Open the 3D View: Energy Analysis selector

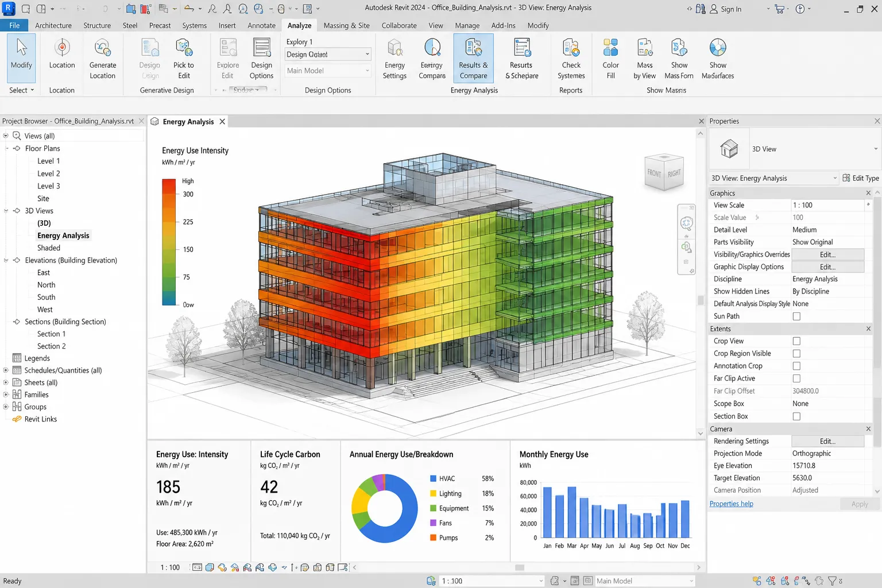coord(774,178)
